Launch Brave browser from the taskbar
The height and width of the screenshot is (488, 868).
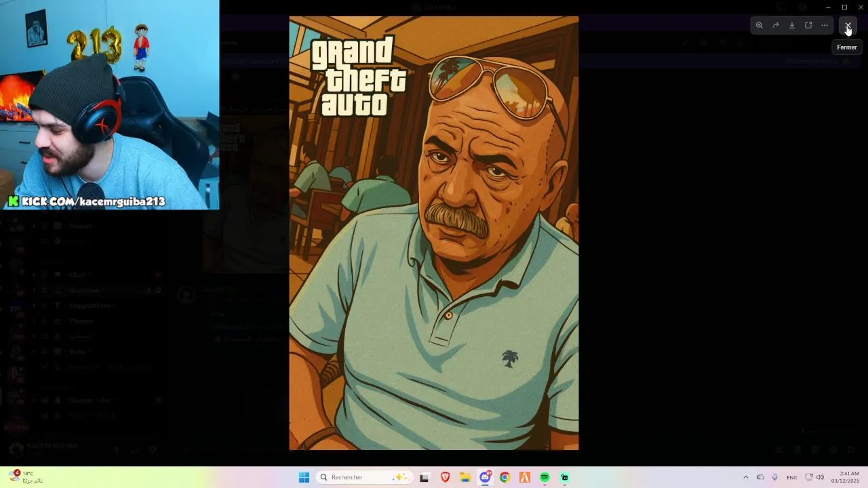(x=446, y=478)
